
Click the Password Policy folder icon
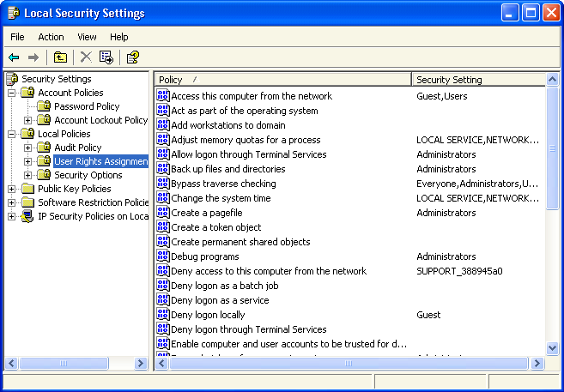click(x=45, y=106)
